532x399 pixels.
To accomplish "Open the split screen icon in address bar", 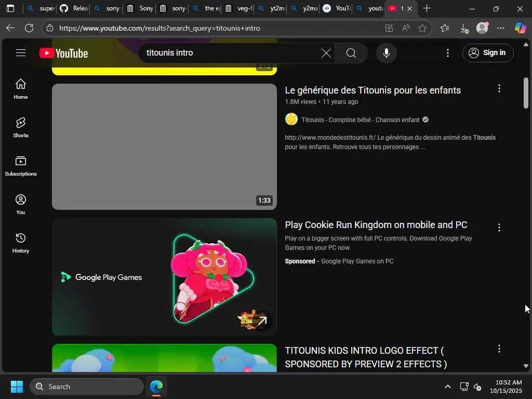I will click(389, 28).
